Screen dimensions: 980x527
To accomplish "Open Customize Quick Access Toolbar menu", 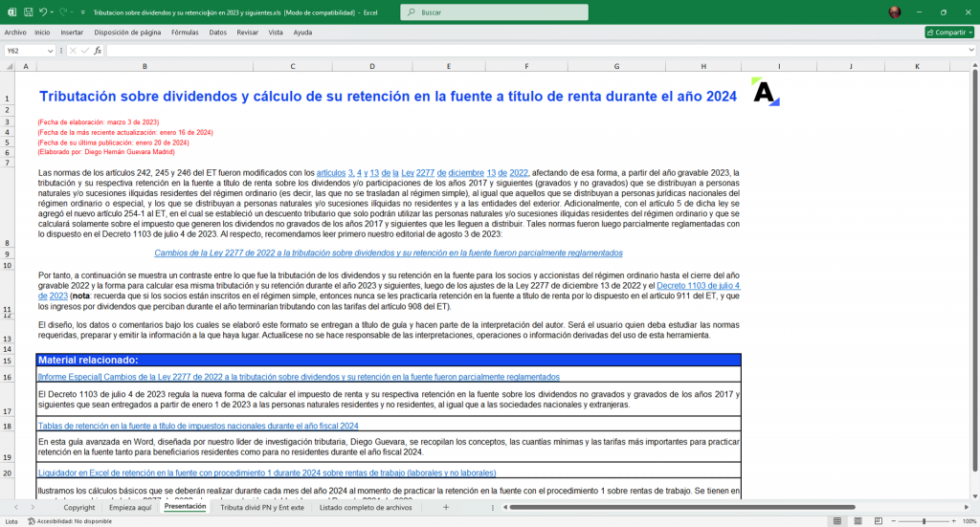I will click(x=82, y=11).
